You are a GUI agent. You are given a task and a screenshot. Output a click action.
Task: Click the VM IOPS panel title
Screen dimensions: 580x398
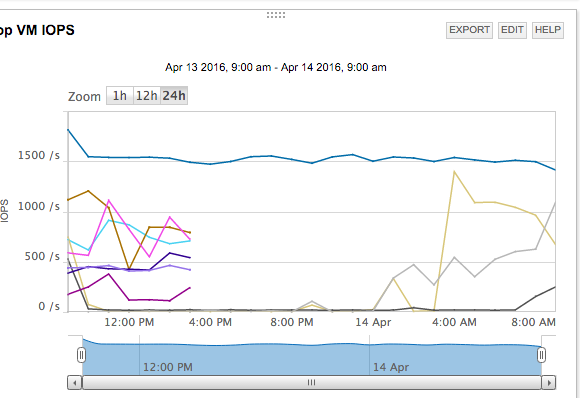37,30
